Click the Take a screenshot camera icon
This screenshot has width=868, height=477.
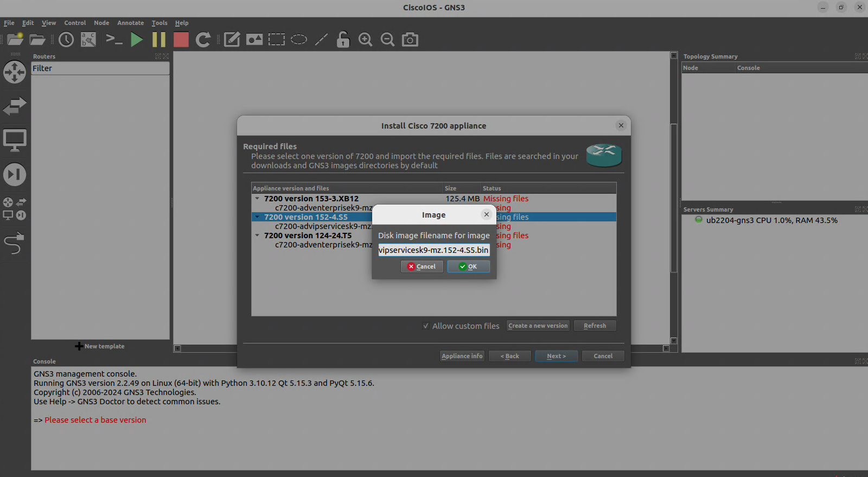click(410, 40)
